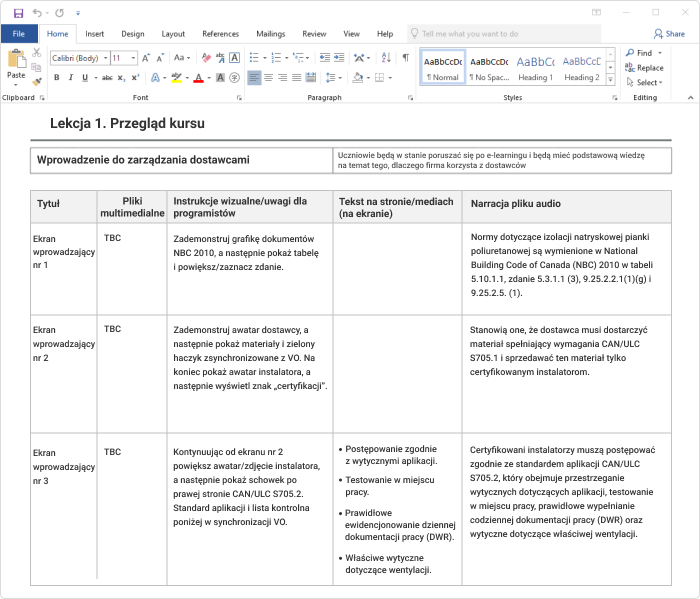Apply the Heading 1 style
Screen dimensions: 700x599
pyautogui.click(x=535, y=67)
